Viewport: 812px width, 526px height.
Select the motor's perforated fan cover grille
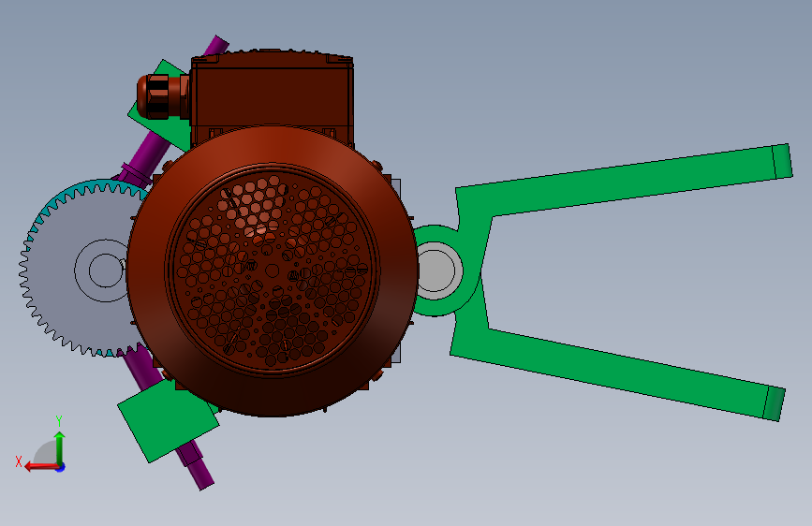273,270
